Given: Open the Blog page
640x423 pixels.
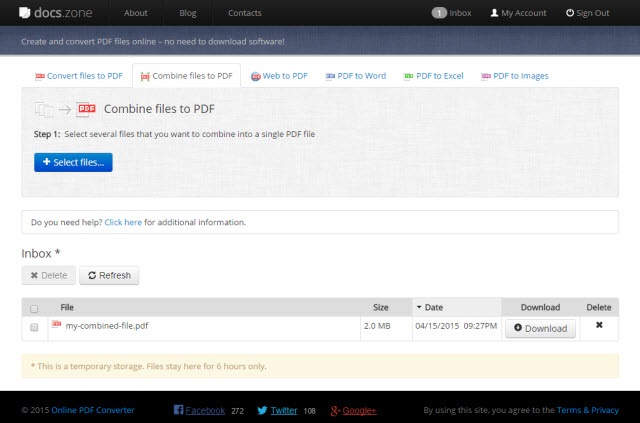Looking at the screenshot, I should (x=188, y=13).
